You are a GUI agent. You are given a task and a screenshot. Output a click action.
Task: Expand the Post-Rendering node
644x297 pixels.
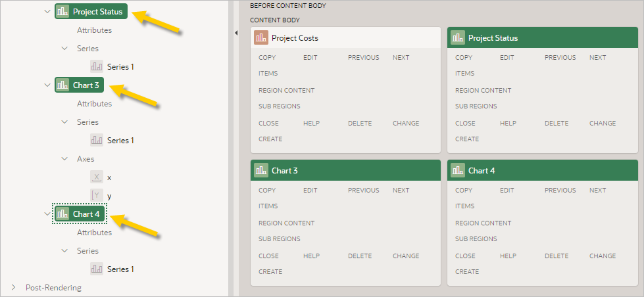click(x=14, y=287)
